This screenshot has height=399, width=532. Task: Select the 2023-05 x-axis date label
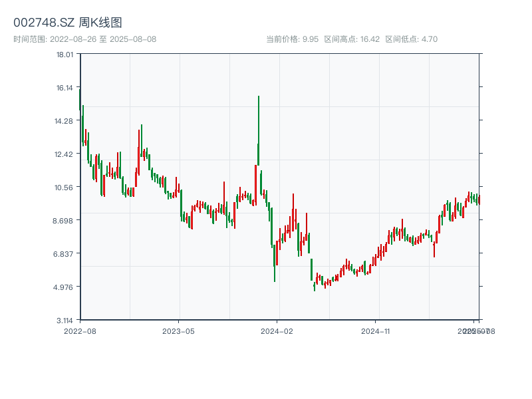(x=179, y=331)
